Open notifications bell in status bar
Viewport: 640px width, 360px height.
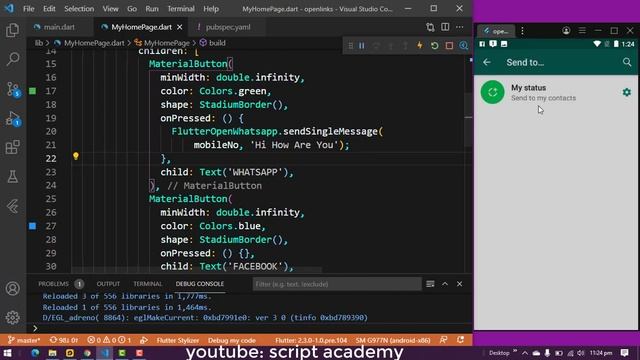(x=460, y=340)
